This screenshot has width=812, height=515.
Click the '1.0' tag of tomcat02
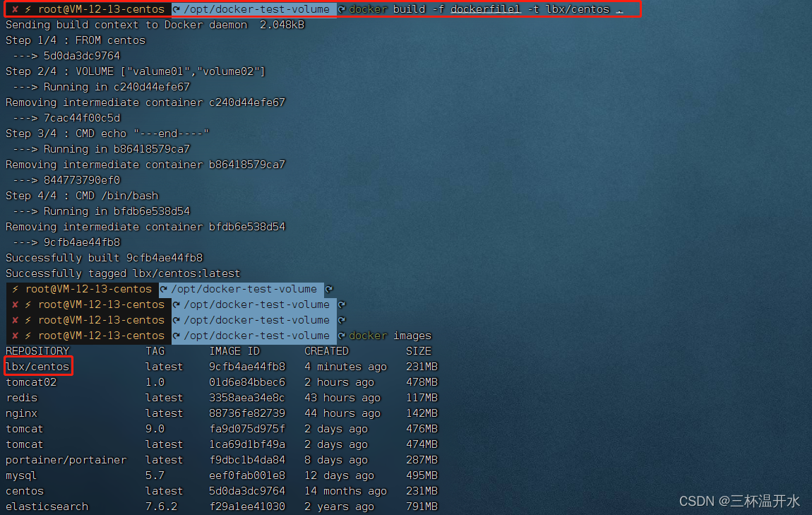click(155, 382)
